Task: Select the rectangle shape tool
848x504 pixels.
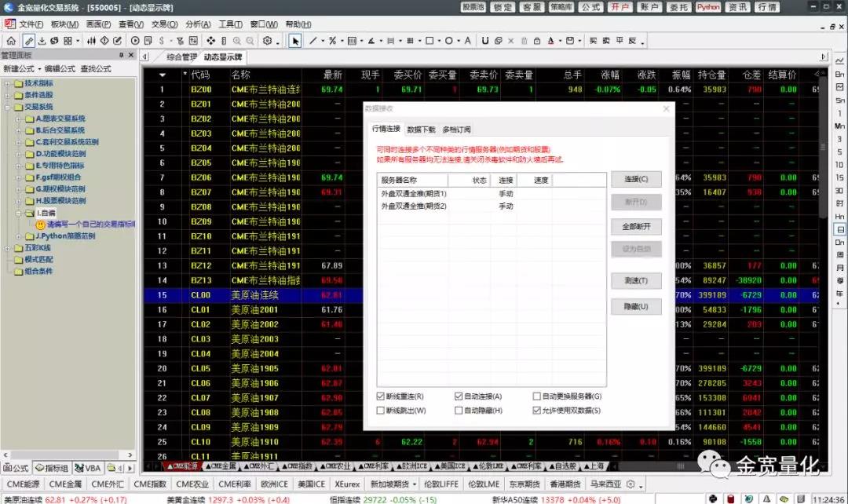Action: (x=429, y=41)
